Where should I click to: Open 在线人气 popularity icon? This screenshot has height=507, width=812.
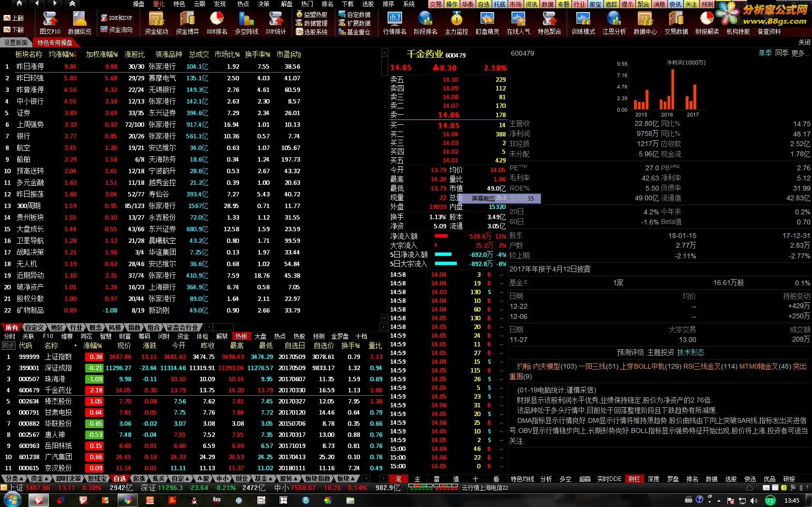point(518,23)
